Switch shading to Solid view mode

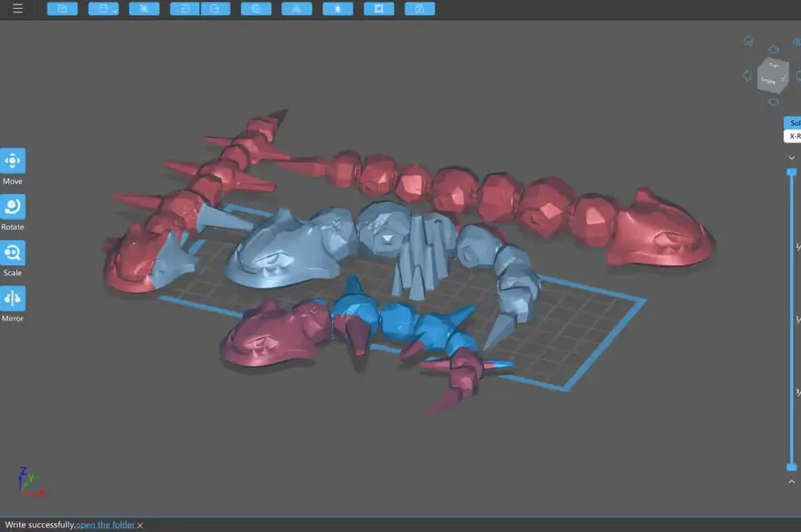pyautogui.click(x=793, y=123)
